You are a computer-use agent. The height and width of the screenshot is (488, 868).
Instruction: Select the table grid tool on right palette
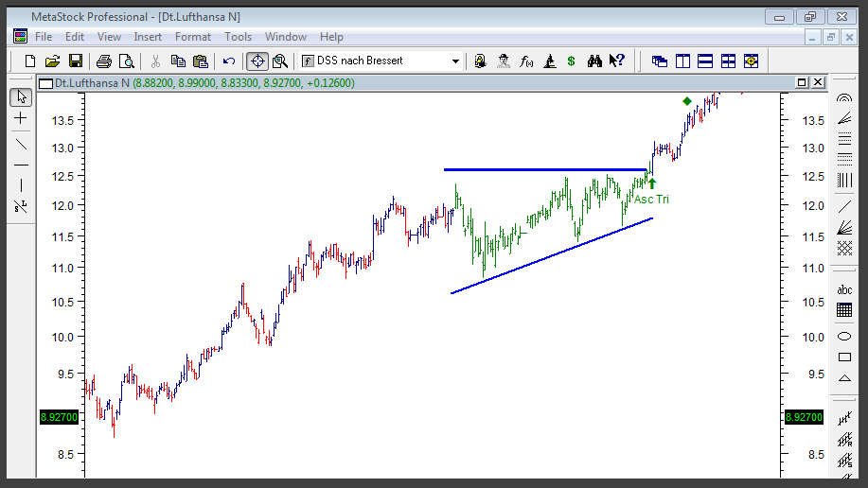click(844, 310)
